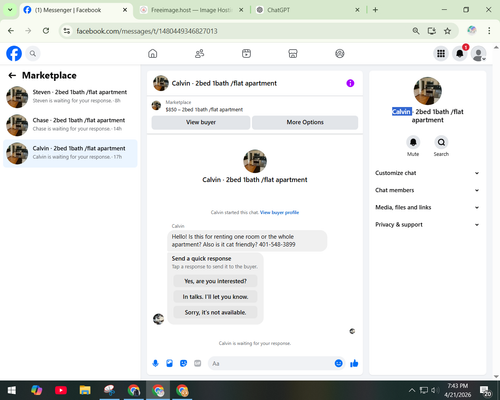
Task: Open Chrome three-dot menu
Action: point(489,31)
